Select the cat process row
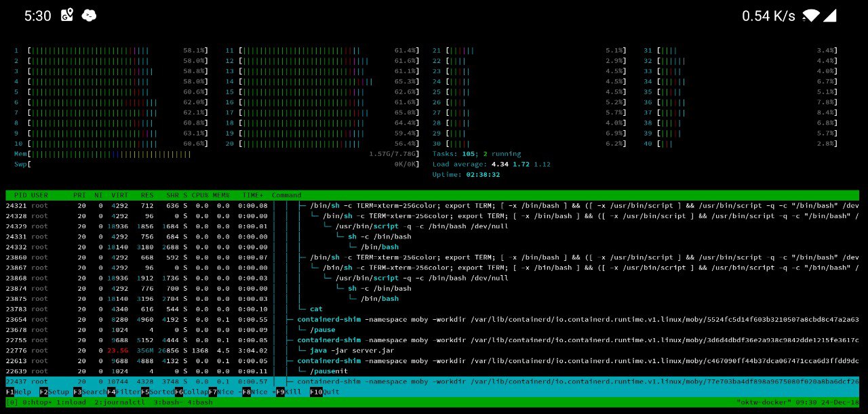Screen dimensions: 868x414 432,309
